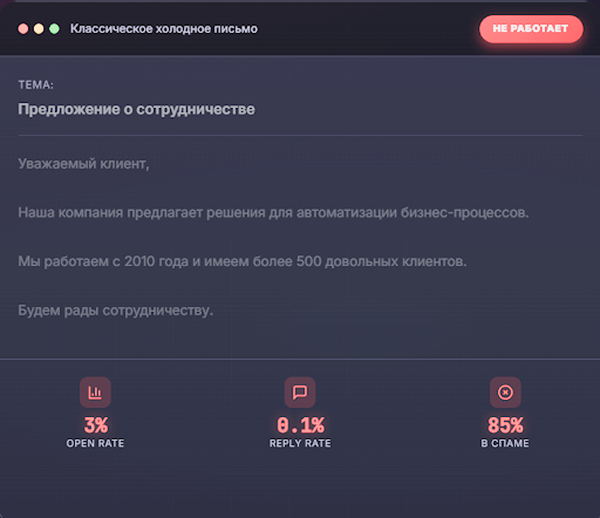
Task: Click line Мы работаем с 2010 года
Action: tap(242, 261)
